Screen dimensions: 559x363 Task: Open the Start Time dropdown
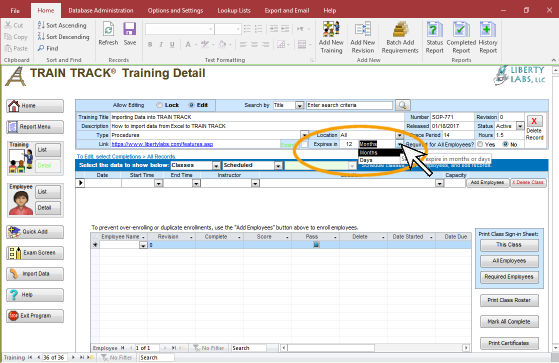(159, 183)
